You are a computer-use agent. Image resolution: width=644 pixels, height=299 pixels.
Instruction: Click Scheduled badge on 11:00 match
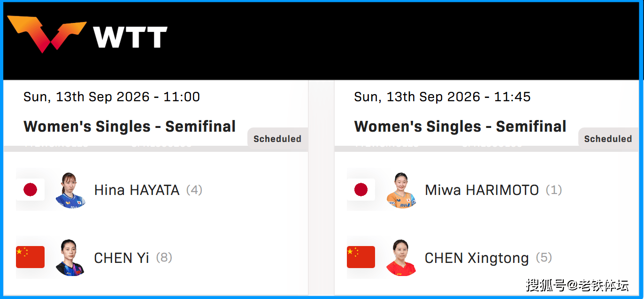tap(277, 139)
